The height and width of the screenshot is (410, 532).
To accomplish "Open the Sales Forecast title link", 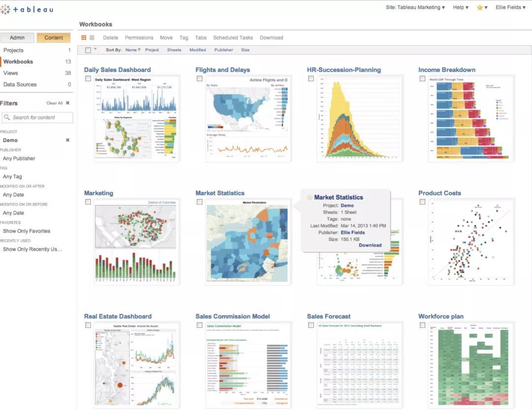I will coord(329,316).
